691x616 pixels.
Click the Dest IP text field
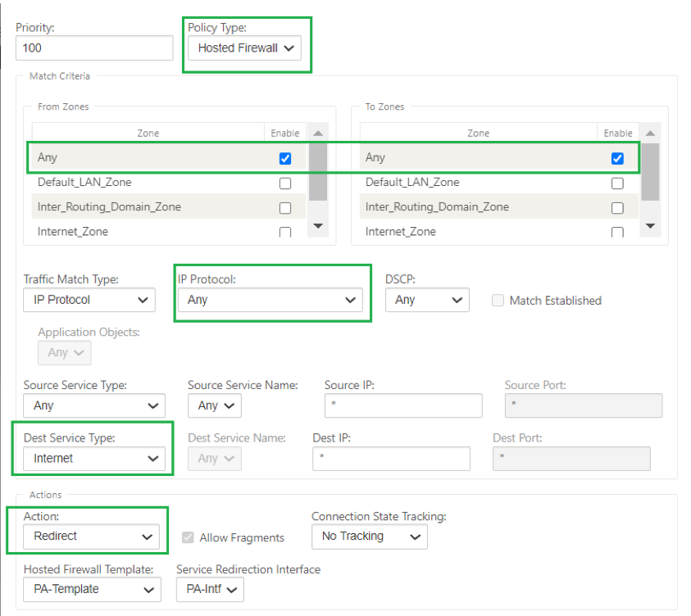[x=391, y=459]
